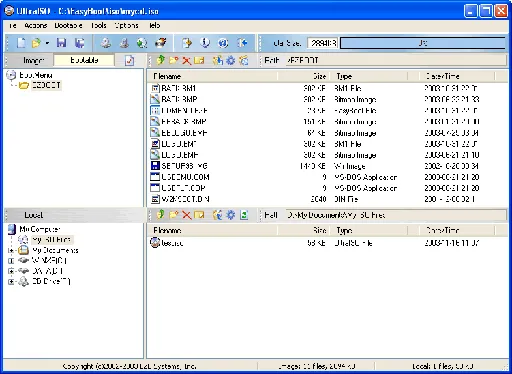The height and width of the screenshot is (374, 512).
Task: Sort local files by Type column header
Action: pyautogui.click(x=369, y=230)
